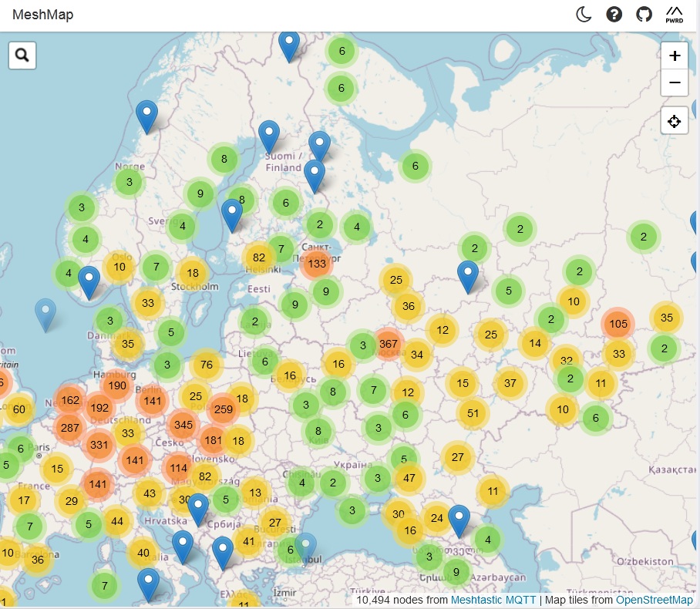Zoom in with the plus button

point(675,56)
